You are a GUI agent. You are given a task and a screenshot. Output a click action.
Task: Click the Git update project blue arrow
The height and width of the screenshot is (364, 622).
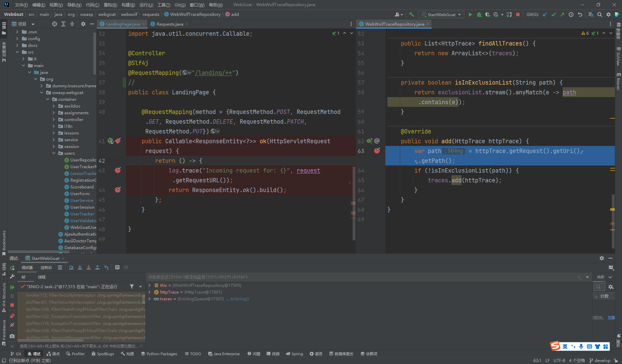click(545, 14)
